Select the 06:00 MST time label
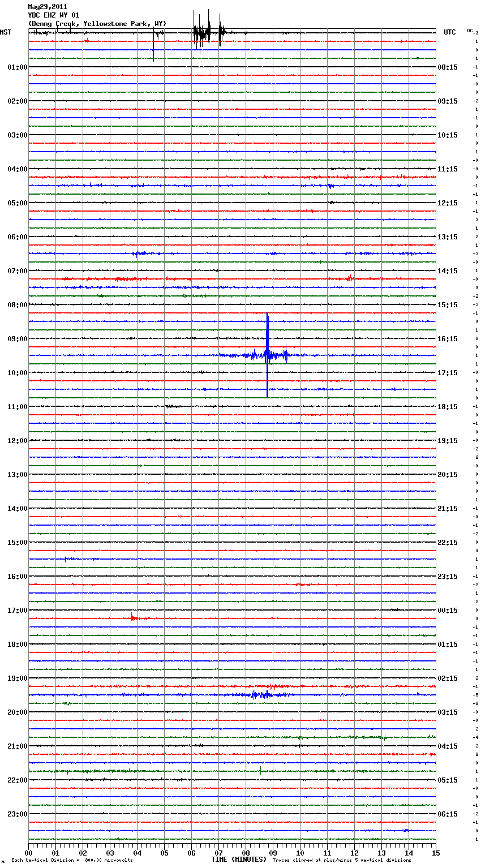 (18, 237)
